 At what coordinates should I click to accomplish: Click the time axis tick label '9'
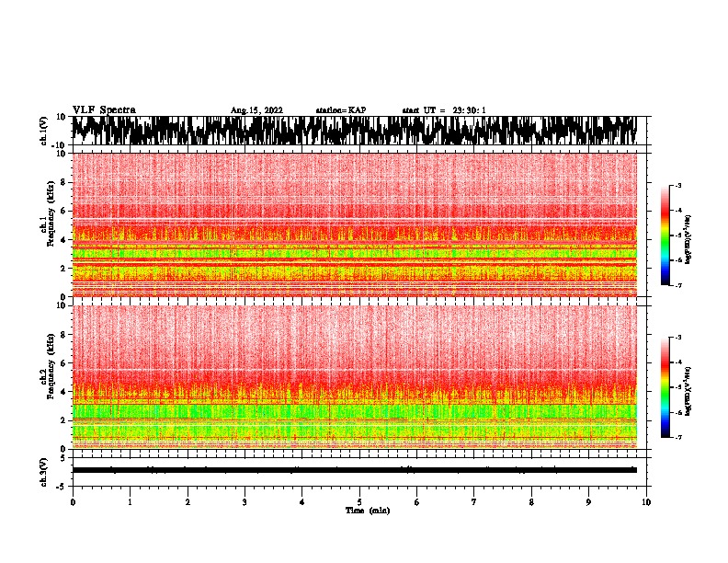[x=588, y=502]
